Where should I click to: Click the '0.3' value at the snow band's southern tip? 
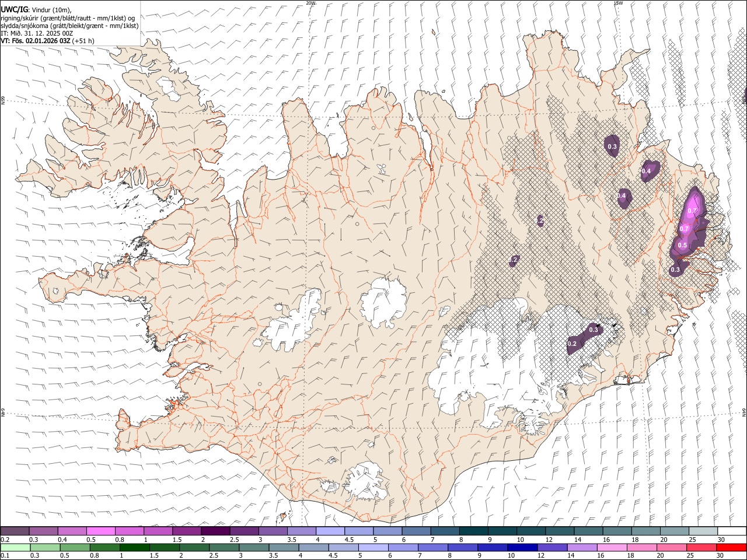[x=675, y=270]
